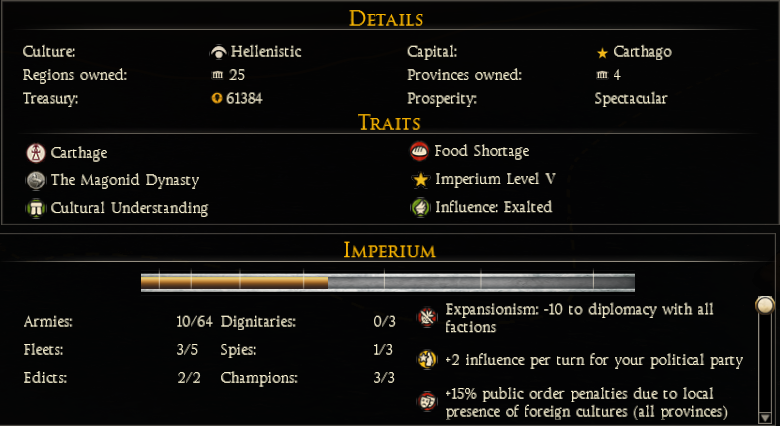Screen dimensions: 780x426
Task: Click the Imperium progress bar
Action: pyautogui.click(x=388, y=282)
